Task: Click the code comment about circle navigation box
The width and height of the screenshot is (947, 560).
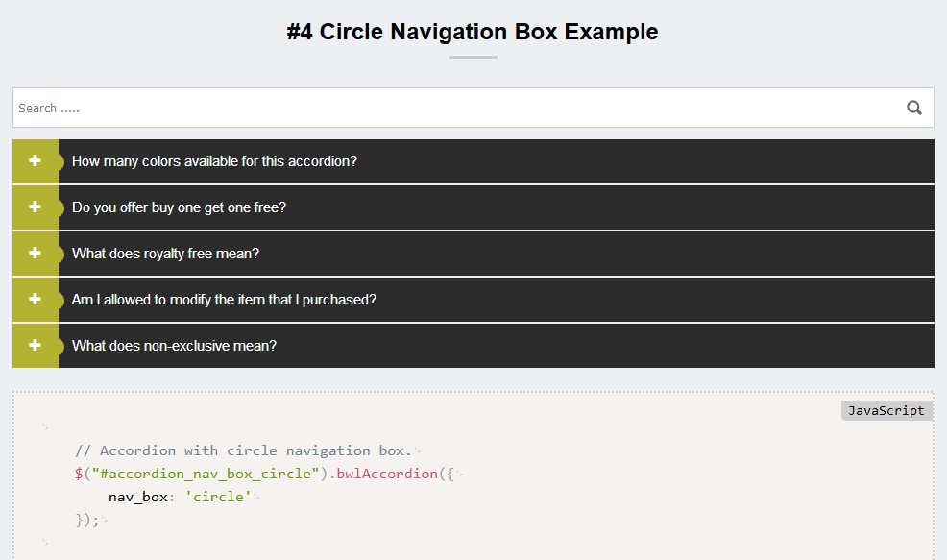Action: [x=243, y=450]
